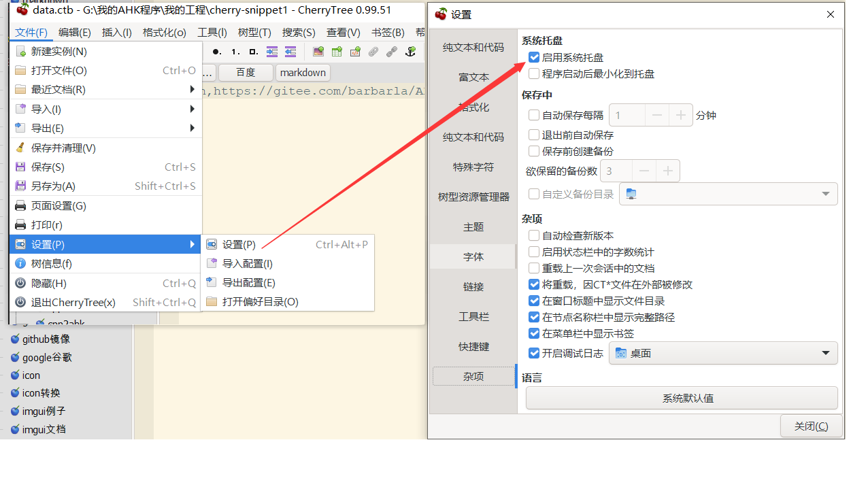The image size is (851, 504).
Task: Check 重载上一次会话中的文档 option
Action: [534, 268]
